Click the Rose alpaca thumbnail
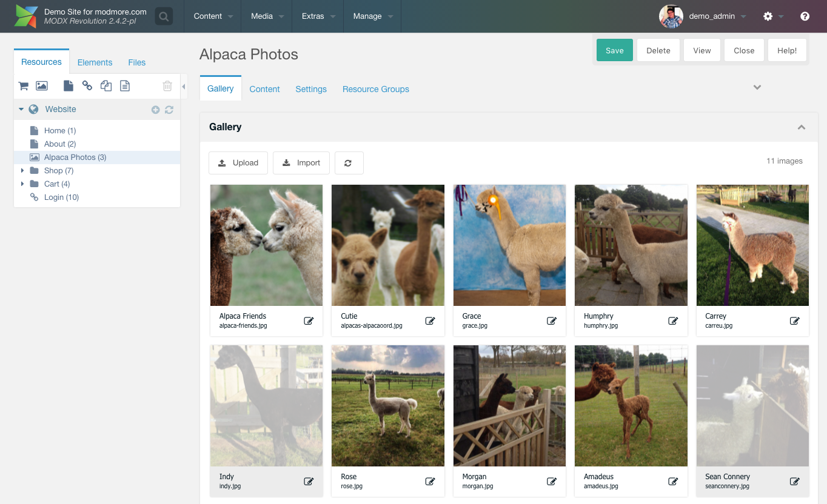Screen dimensions: 827x504 coord(388,406)
